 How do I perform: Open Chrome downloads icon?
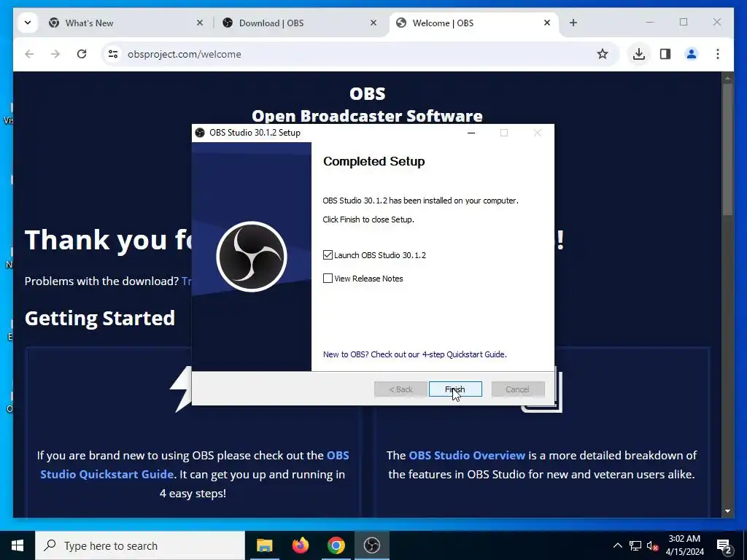[639, 54]
